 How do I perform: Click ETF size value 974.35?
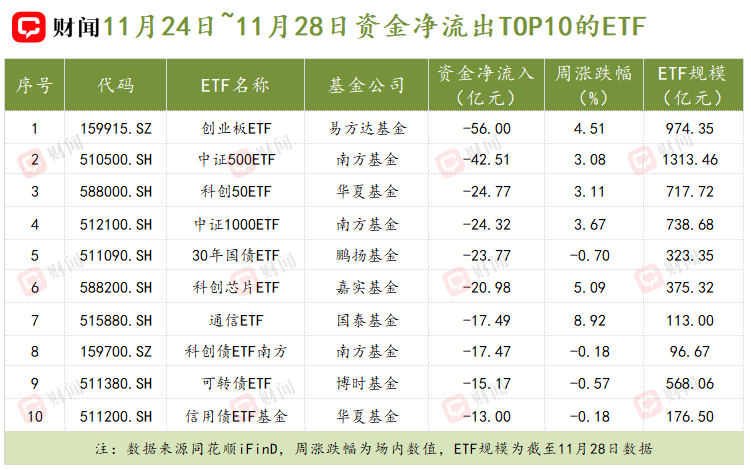point(690,128)
